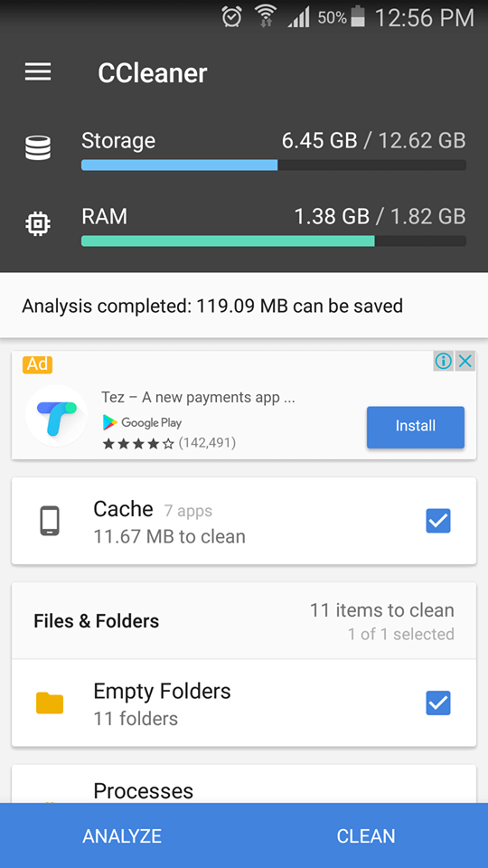Open the Files & Folders section header

click(x=243, y=620)
